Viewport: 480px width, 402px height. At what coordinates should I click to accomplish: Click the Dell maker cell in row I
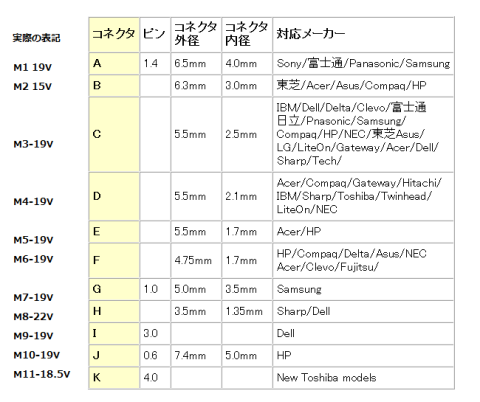click(x=363, y=333)
